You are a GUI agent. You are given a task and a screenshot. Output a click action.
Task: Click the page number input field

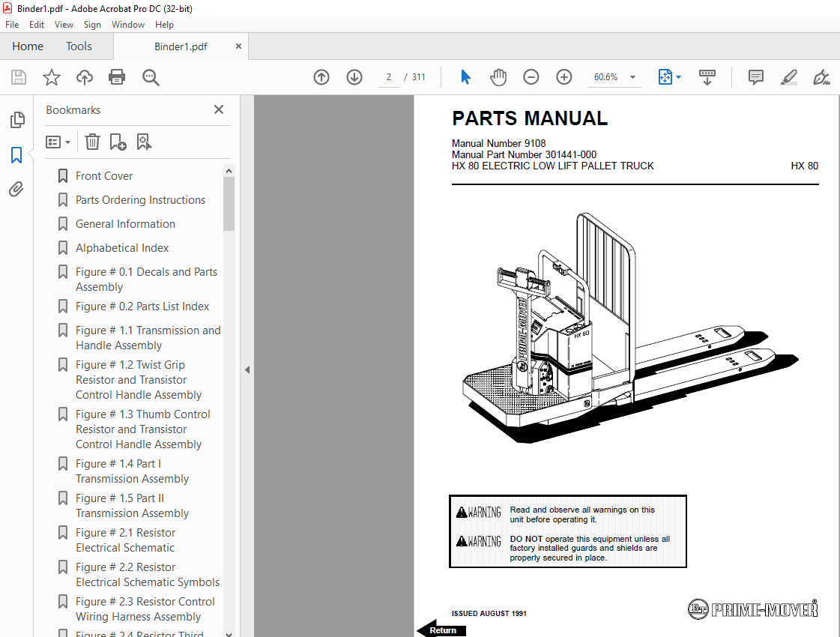[389, 77]
